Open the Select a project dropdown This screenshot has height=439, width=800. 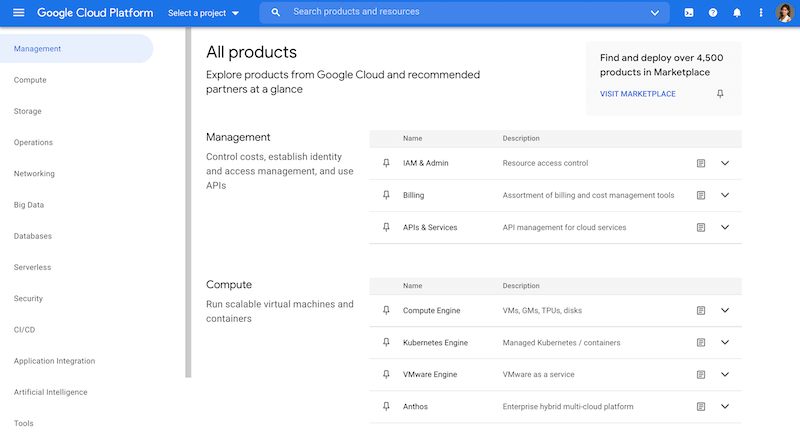(204, 13)
